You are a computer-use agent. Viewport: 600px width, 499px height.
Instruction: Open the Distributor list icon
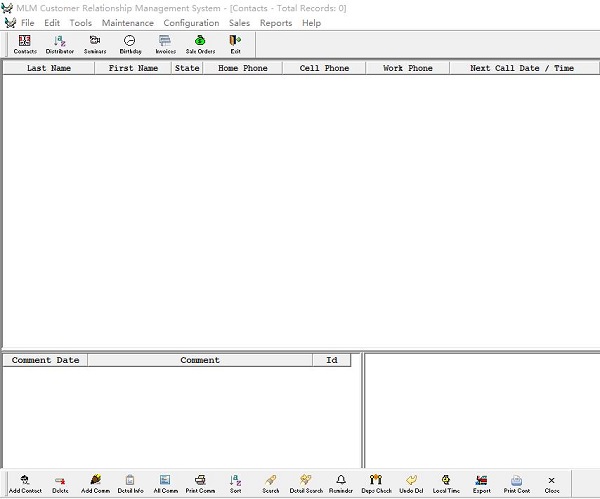60,44
